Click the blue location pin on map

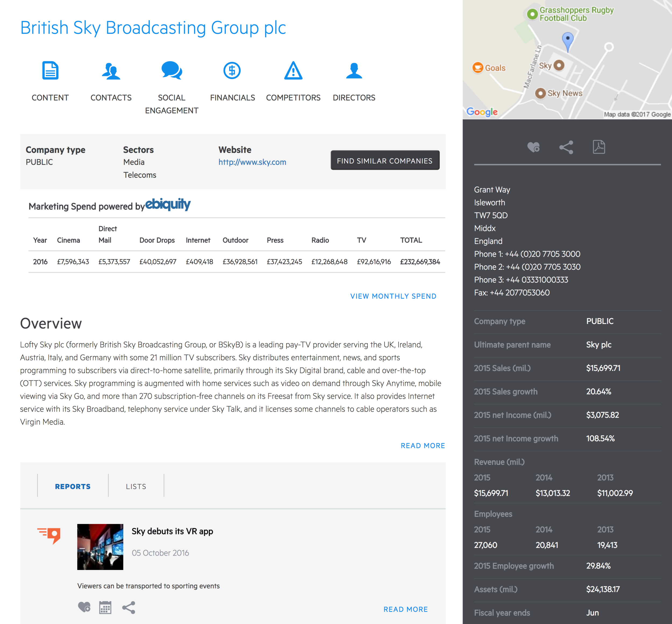pos(568,42)
